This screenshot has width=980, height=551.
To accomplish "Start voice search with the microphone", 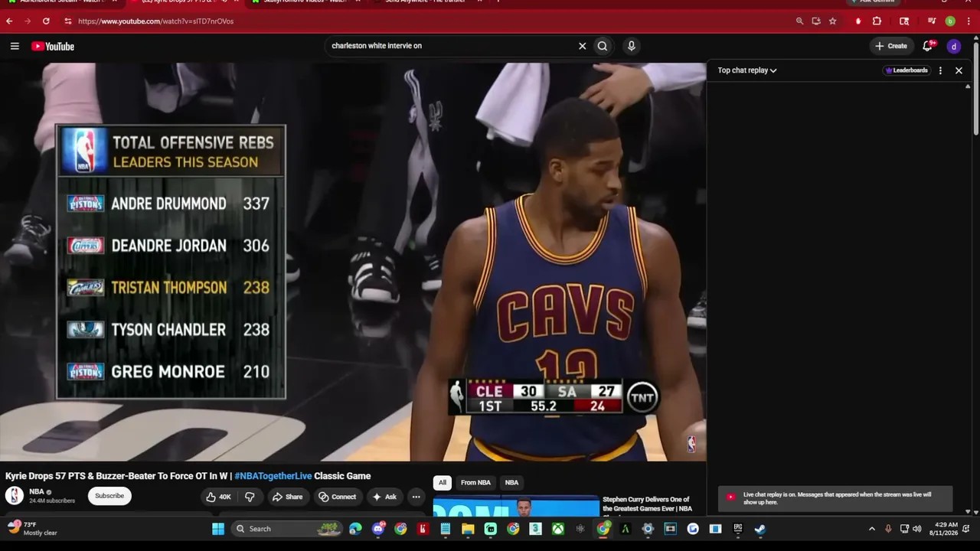I will point(632,46).
